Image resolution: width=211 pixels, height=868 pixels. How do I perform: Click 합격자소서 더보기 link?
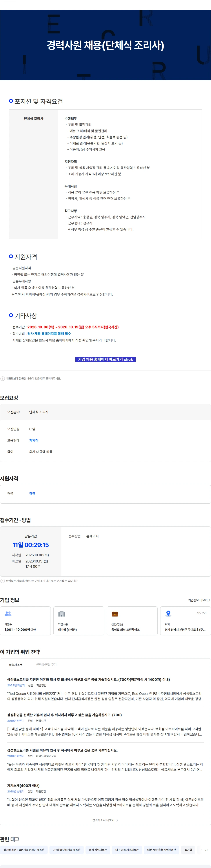[105, 820]
